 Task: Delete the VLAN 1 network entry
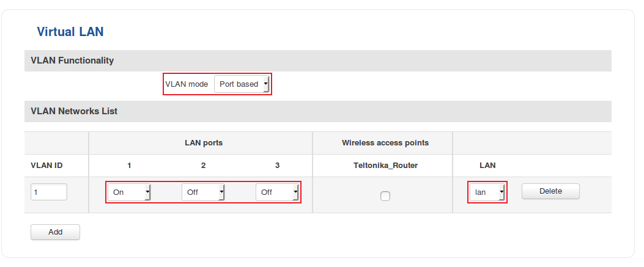coord(550,191)
